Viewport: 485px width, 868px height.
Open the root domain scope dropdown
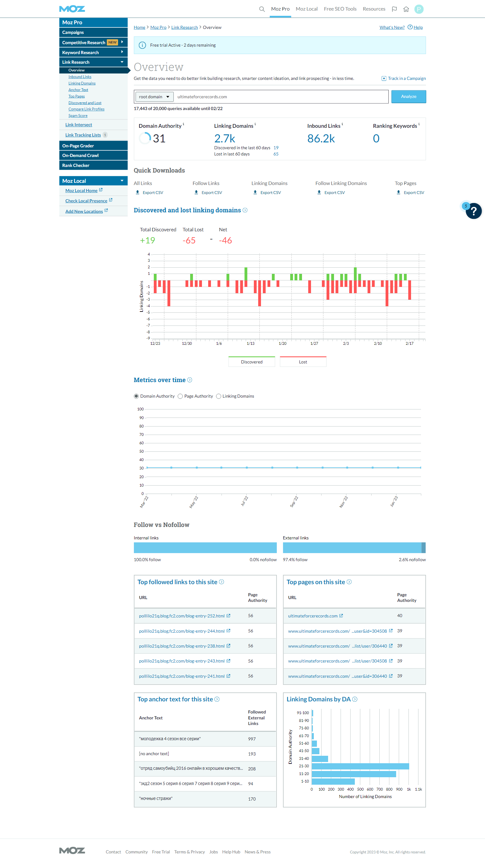(x=154, y=97)
